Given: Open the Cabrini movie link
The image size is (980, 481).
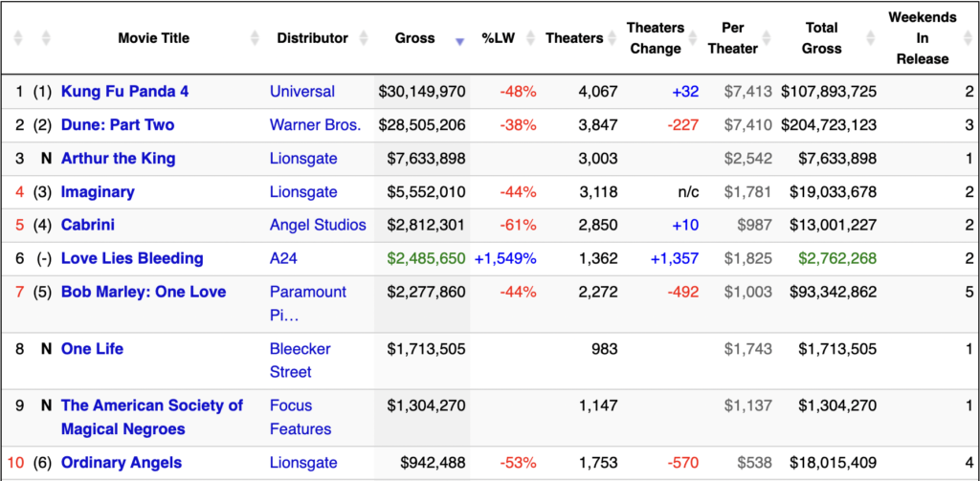Looking at the screenshot, I should [x=87, y=225].
